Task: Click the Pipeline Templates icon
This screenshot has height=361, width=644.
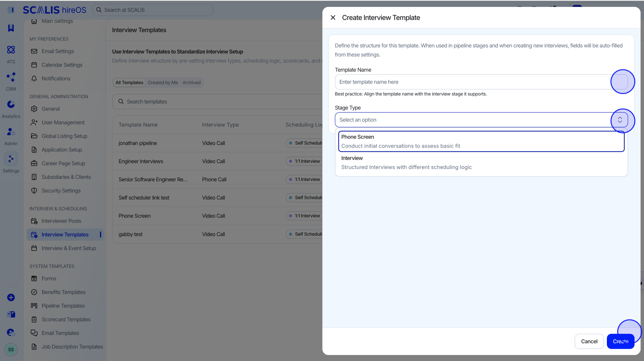Action: coord(34,306)
